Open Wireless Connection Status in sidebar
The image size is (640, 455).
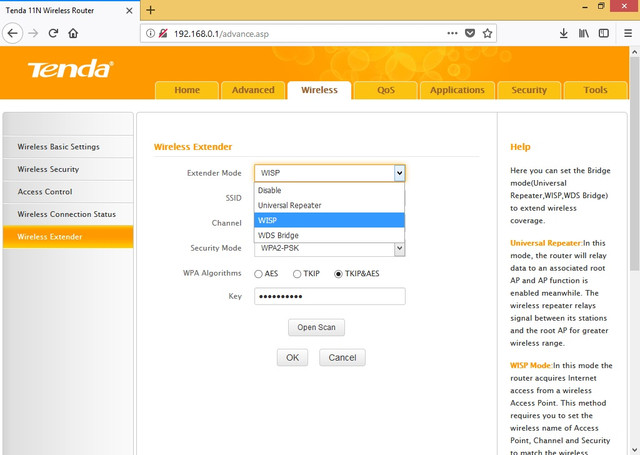pyautogui.click(x=68, y=214)
